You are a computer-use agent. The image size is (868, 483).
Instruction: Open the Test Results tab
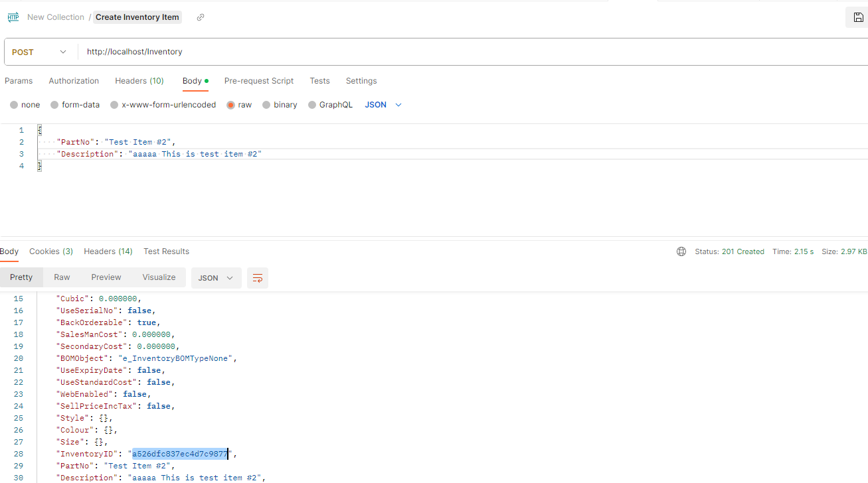(x=166, y=251)
